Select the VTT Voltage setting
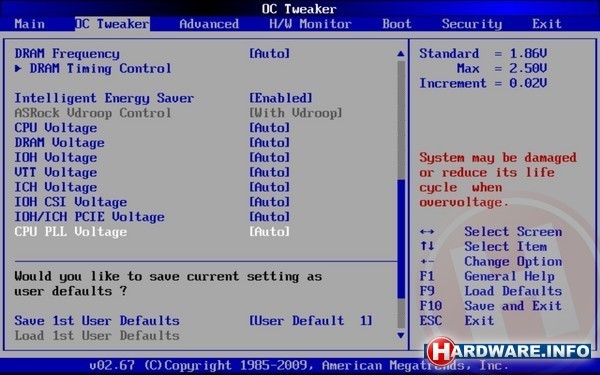The image size is (600, 375). (x=55, y=173)
